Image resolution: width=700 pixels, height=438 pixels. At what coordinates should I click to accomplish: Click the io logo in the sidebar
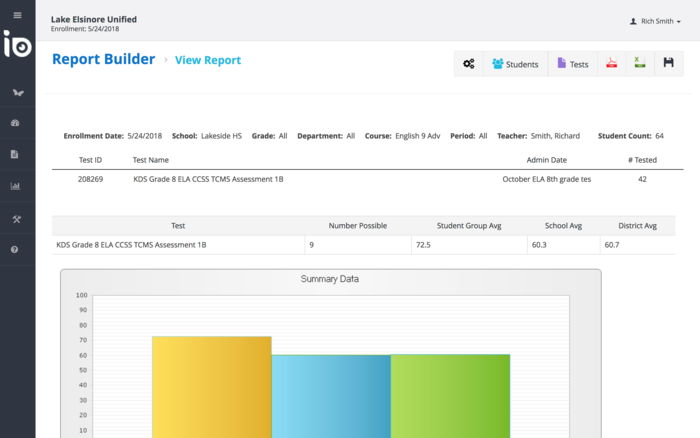point(17,45)
